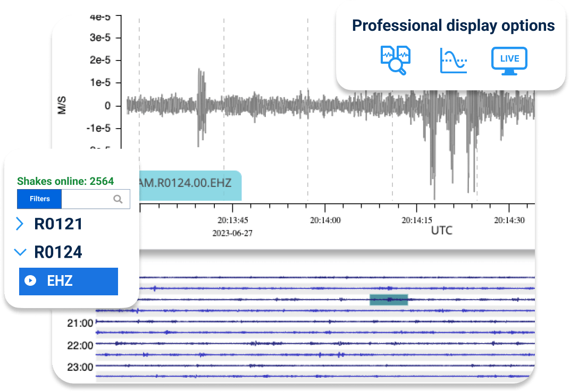The image size is (570, 392).
Task: Click the highlighted selection on the helicorder
Action: click(x=388, y=300)
